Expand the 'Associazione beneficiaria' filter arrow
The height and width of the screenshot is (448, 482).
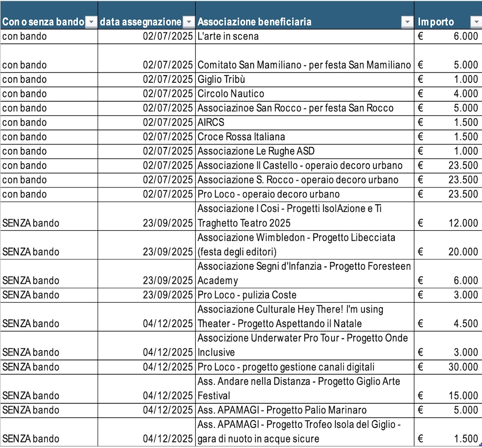tap(408, 22)
